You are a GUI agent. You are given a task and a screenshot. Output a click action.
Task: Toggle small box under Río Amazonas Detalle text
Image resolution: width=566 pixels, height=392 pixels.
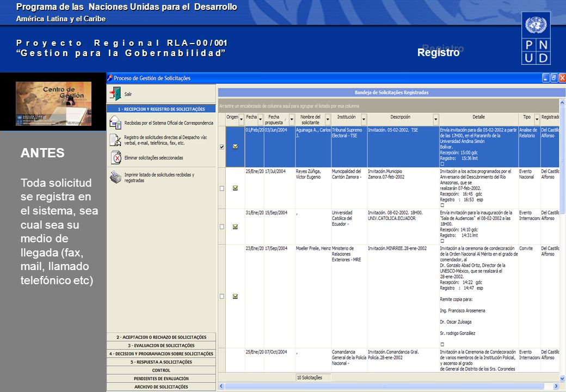pos(442,205)
